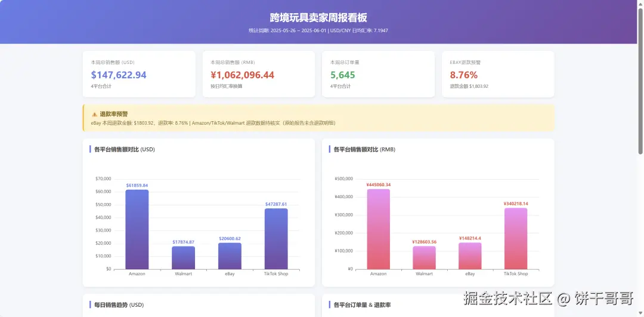Click the Walmart bar in RMB chart

[425, 258]
